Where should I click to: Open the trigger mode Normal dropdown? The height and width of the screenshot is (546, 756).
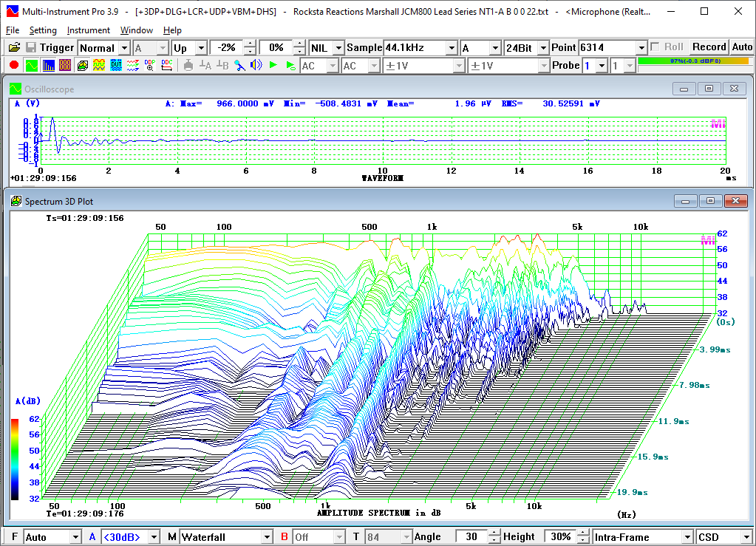[x=124, y=48]
